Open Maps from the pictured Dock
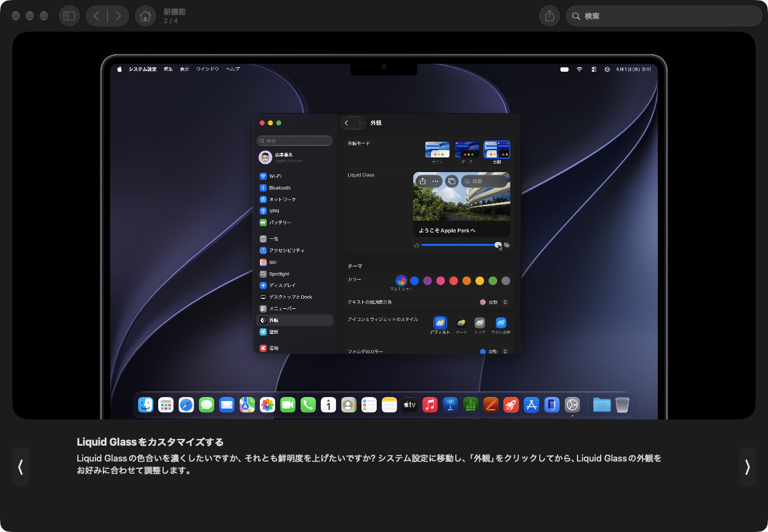The image size is (768, 532). pos(247,405)
